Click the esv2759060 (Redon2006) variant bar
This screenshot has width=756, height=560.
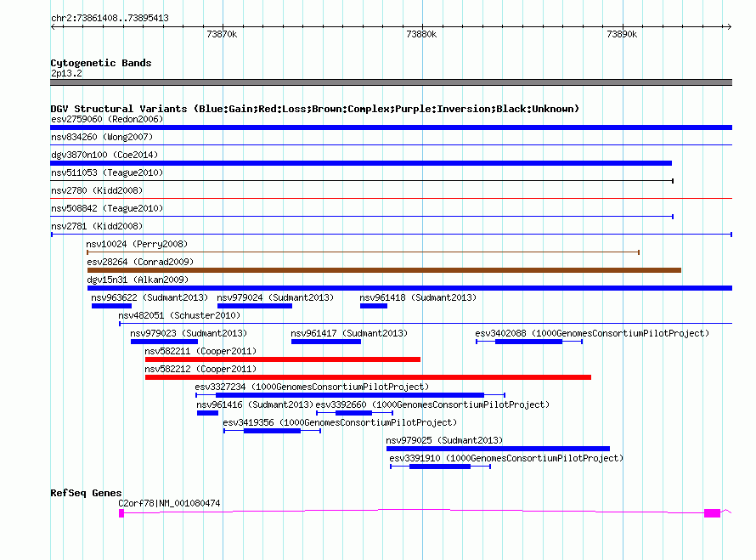(391, 127)
